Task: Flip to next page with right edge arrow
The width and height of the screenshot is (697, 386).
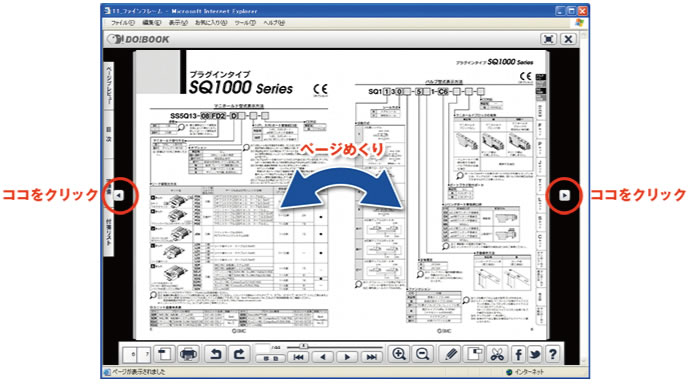Action: click(x=564, y=195)
